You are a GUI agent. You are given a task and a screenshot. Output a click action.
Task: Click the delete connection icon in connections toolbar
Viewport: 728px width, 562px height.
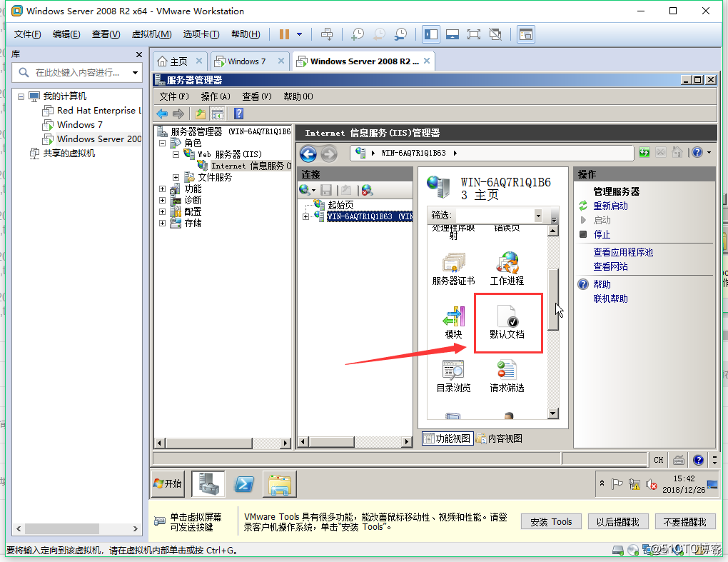(x=368, y=190)
